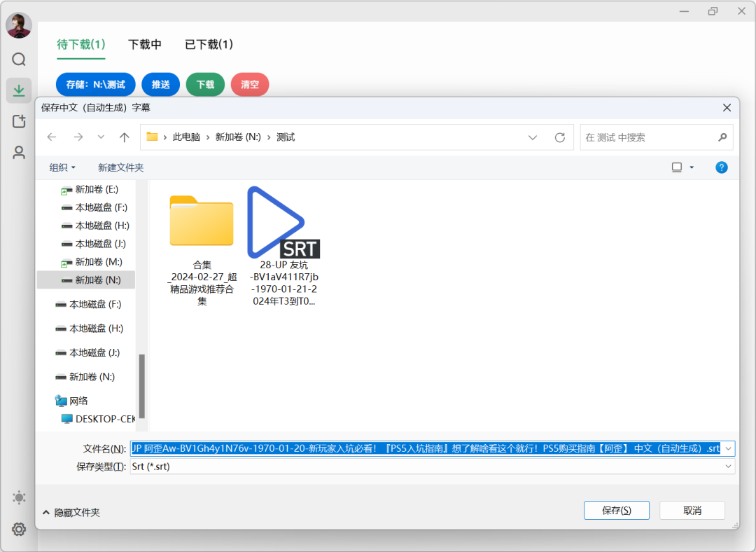Click 取消 button
This screenshot has width=756, height=552.
[x=692, y=511]
